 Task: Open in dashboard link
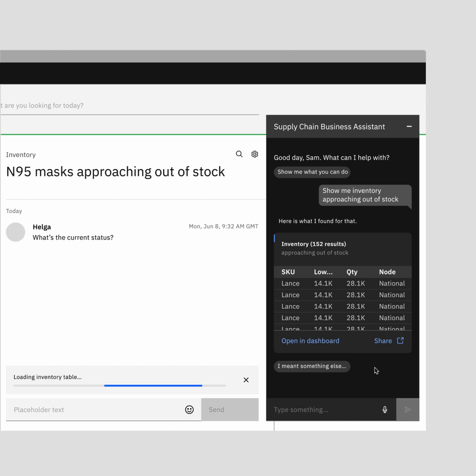[310, 341]
